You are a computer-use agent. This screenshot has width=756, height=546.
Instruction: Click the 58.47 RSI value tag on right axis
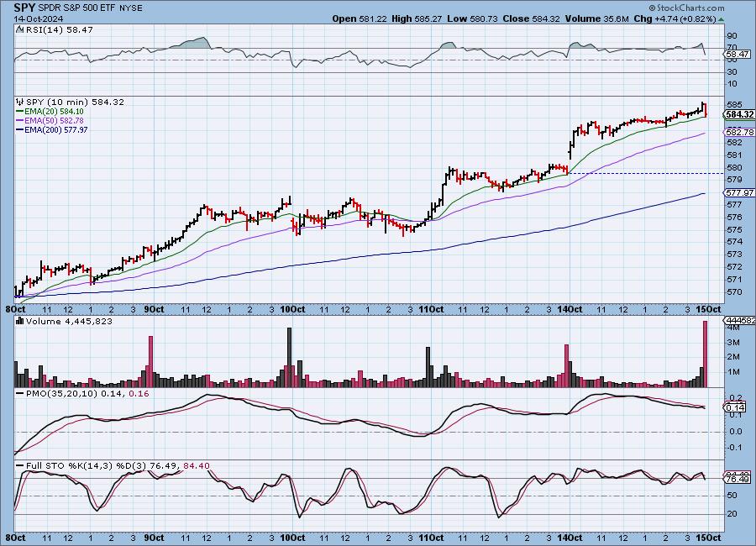(738, 55)
